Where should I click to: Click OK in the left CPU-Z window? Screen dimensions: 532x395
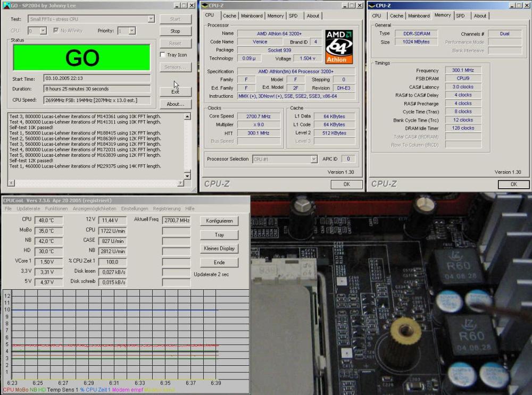pos(347,184)
